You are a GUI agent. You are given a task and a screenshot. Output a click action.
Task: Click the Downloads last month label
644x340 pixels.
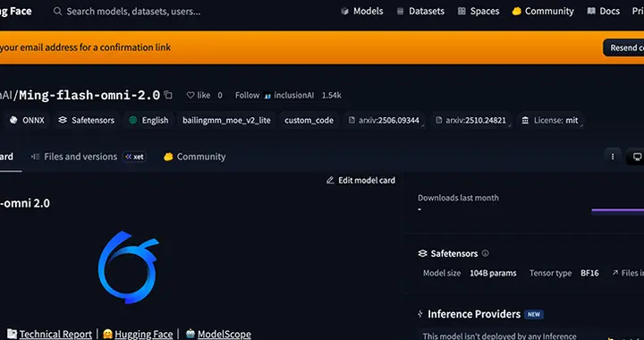coord(458,198)
